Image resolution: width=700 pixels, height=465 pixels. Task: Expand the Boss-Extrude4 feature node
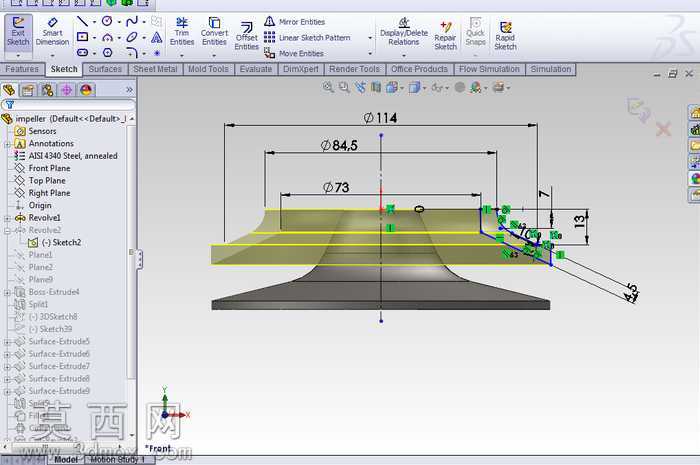pyautogui.click(x=7, y=293)
